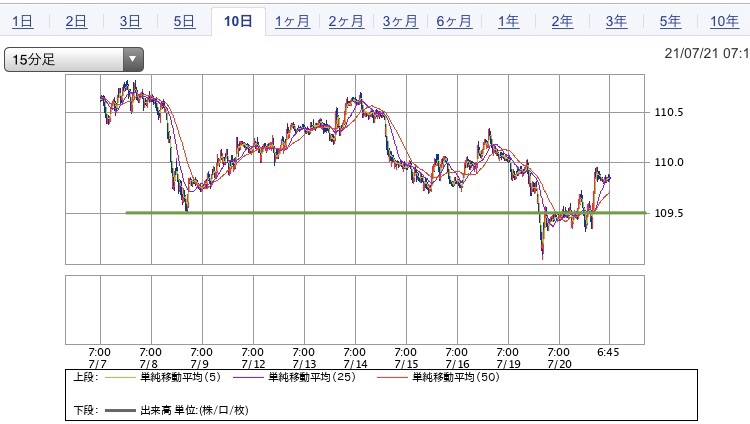The height and width of the screenshot is (424, 750).
Task: Select the 2日 range tab
Action: 76,22
